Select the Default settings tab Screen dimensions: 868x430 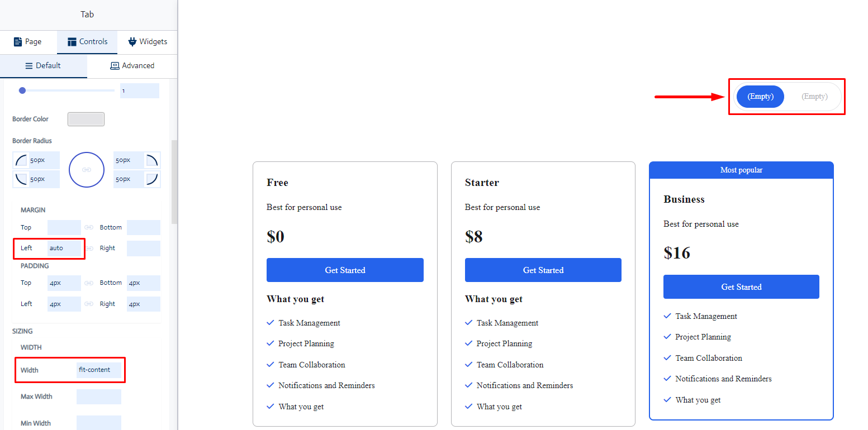pyautogui.click(x=44, y=66)
